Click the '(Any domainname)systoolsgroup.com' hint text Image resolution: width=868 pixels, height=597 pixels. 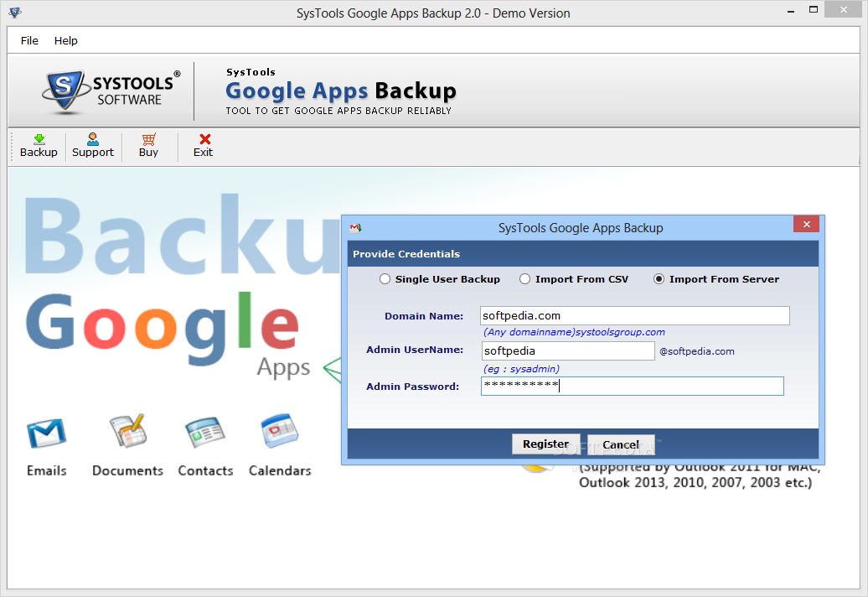(x=574, y=332)
